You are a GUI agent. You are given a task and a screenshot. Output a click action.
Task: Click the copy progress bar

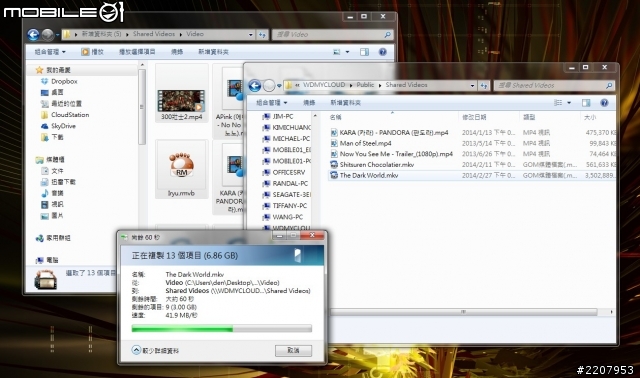pyautogui.click(x=222, y=328)
